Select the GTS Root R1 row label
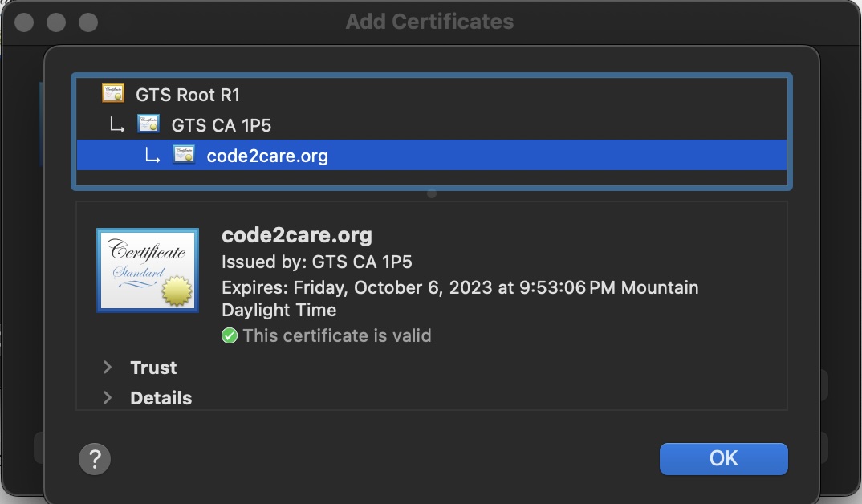The width and height of the screenshot is (862, 504). 188,95
